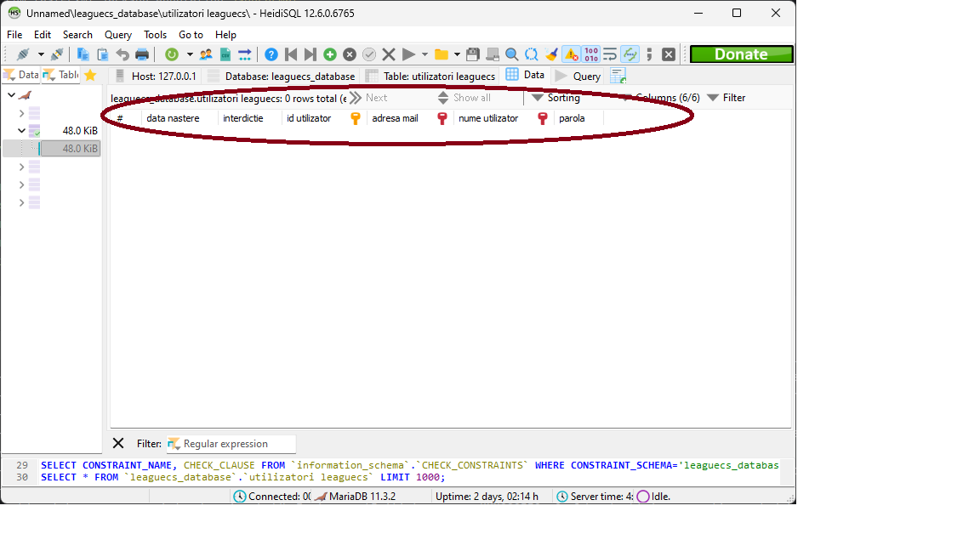Click the green Donate button

741,54
